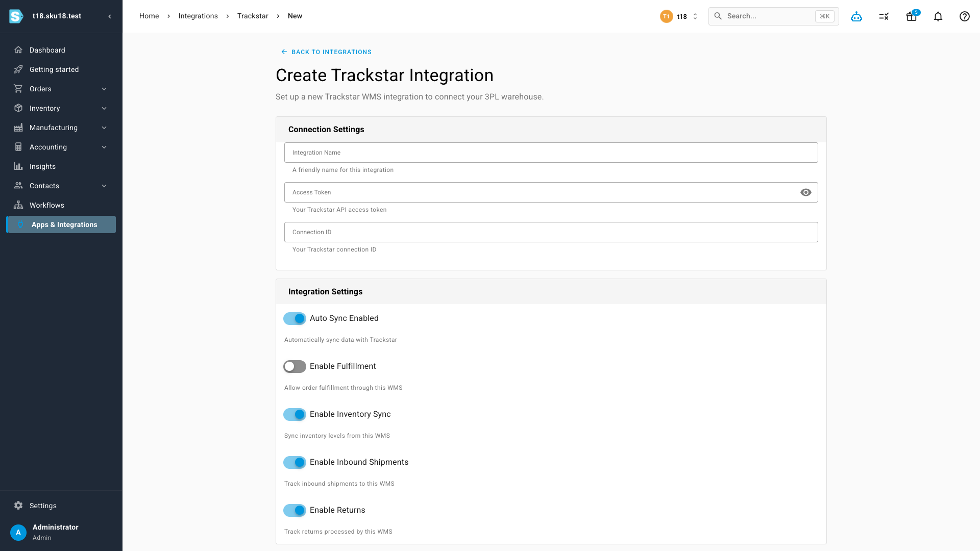Open Getting started in the sidebar
This screenshot has width=980, height=551.
61,69
